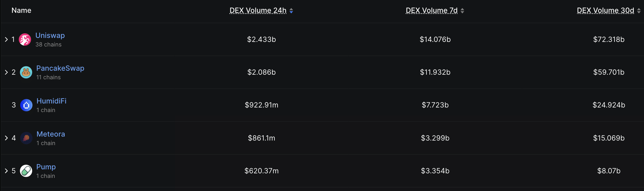The width and height of the screenshot is (644, 191).
Task: Expand the Uniswap row chevron
Action: tap(6, 40)
